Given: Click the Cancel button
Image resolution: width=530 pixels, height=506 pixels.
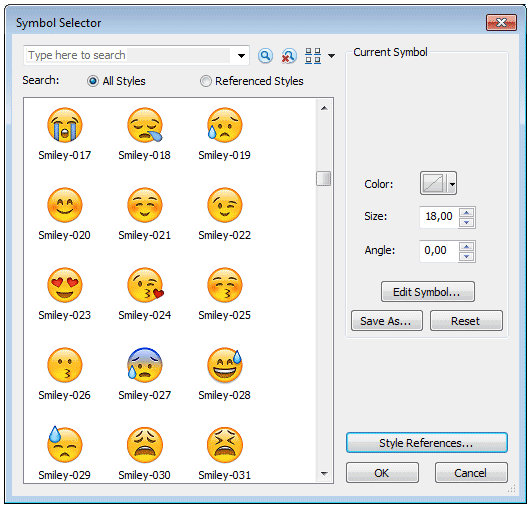Looking at the screenshot, I should (x=471, y=473).
